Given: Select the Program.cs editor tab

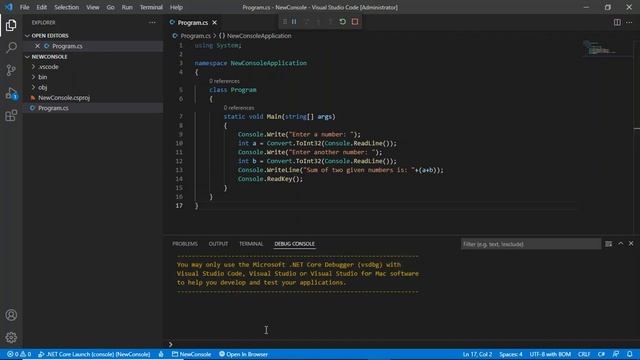Looking at the screenshot, I should click(x=193, y=22).
